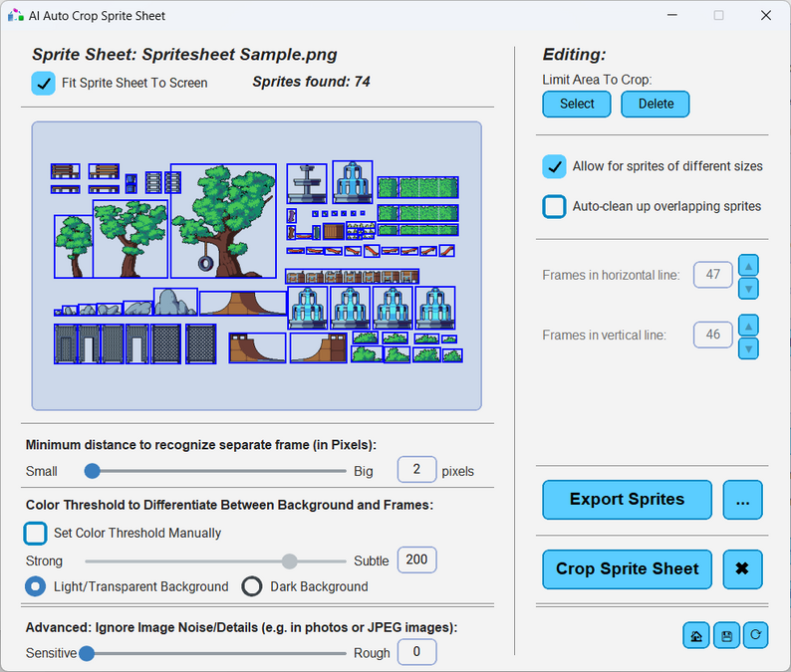Open export options with the three-dots button

(x=742, y=500)
